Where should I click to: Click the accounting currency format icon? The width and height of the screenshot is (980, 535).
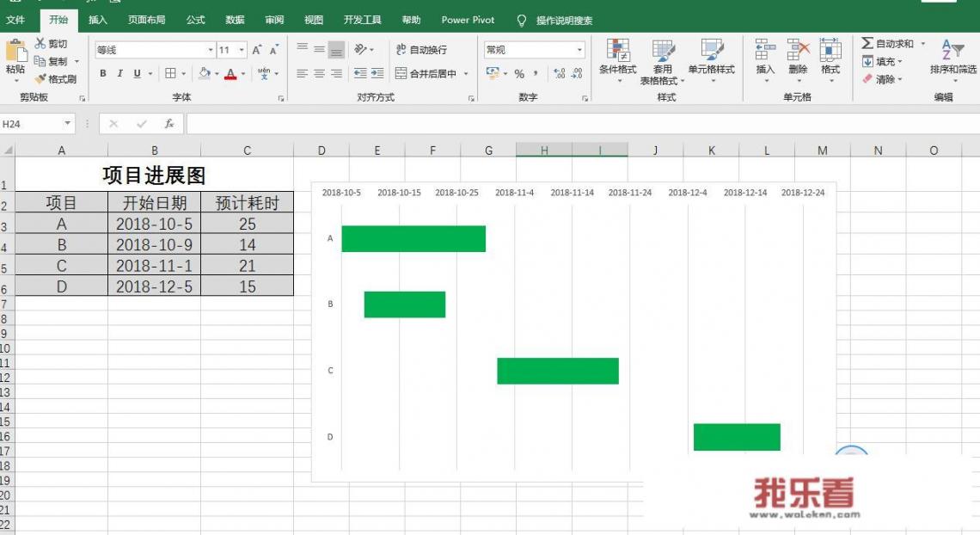pos(493,74)
